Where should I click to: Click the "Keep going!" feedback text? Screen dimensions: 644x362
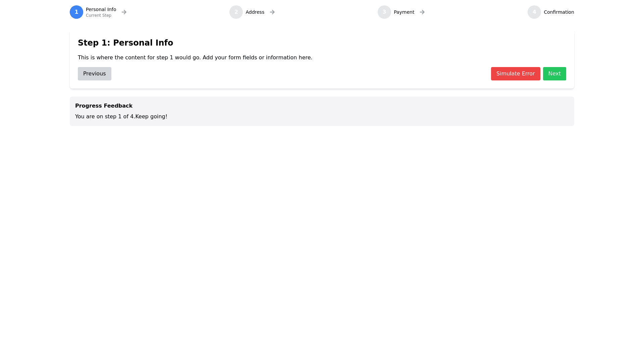pyautogui.click(x=151, y=117)
